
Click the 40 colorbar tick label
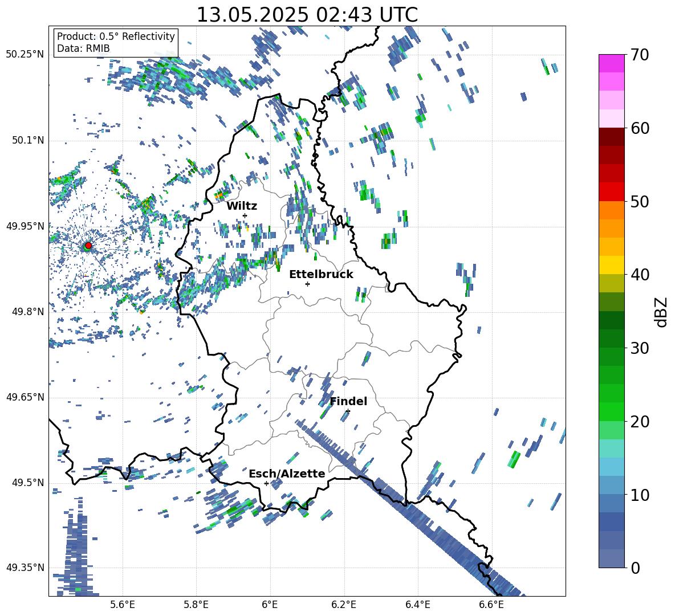tap(639, 275)
